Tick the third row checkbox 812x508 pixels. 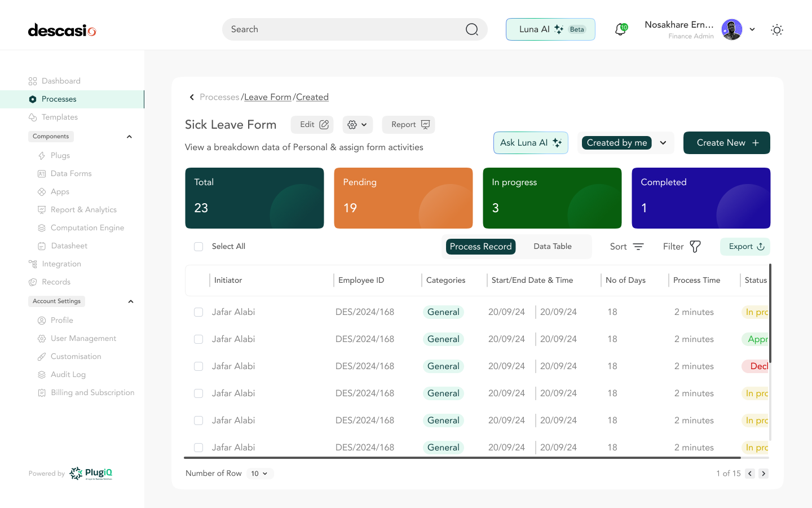click(x=198, y=366)
